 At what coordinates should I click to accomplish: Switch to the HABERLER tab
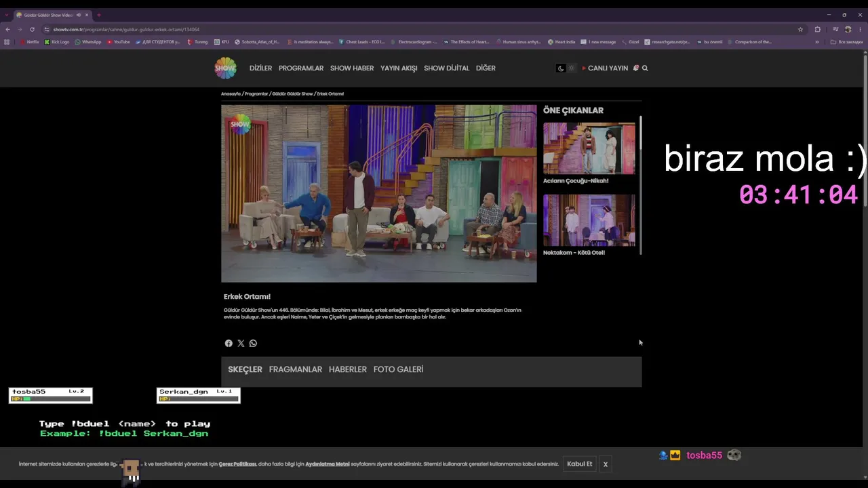(348, 369)
